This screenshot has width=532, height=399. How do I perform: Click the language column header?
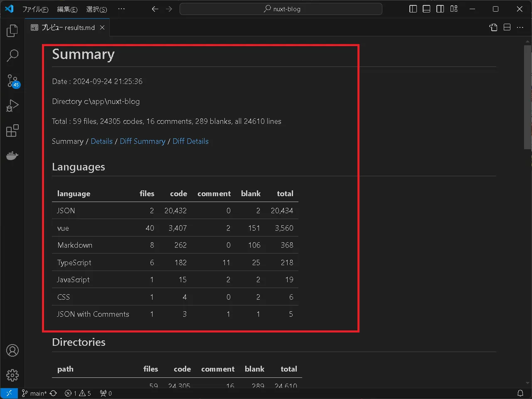click(x=74, y=194)
